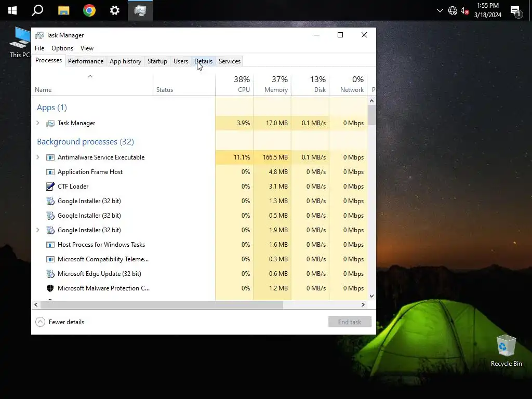Click the network globe tray icon
The width and height of the screenshot is (532, 399).
[453, 10]
